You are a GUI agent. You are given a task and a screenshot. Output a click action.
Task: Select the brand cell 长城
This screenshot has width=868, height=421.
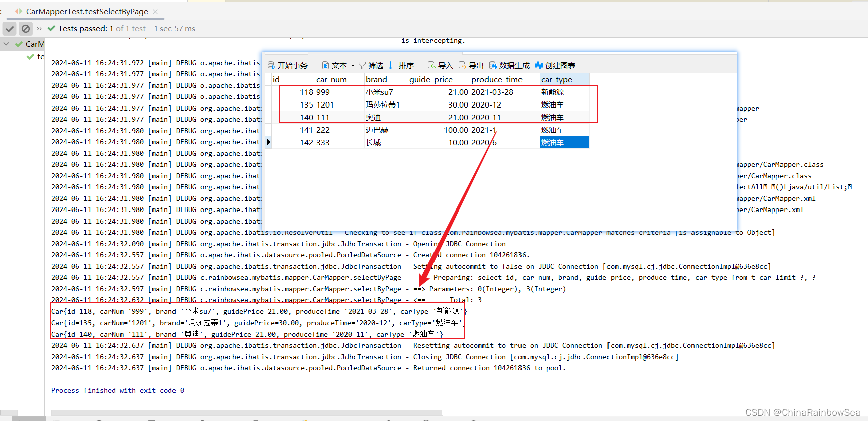386,143
